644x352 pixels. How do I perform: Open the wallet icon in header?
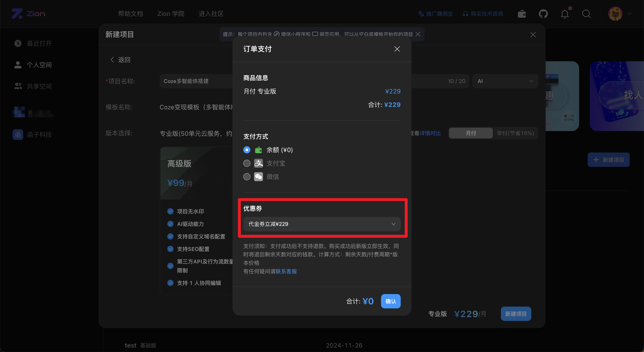pos(522,14)
